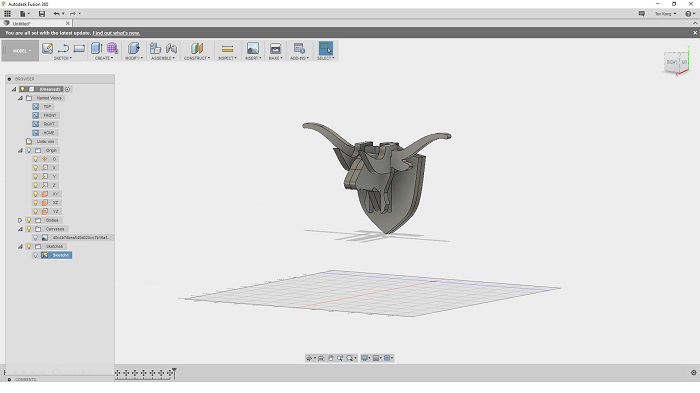Open the data panel grid icon

(8, 13)
